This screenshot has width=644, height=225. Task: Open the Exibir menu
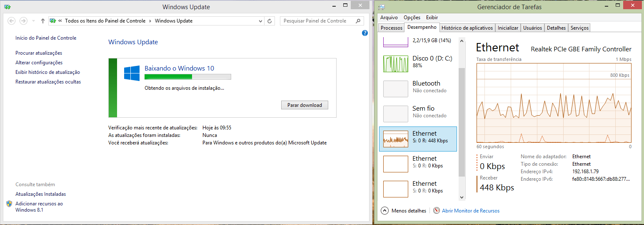(432, 18)
